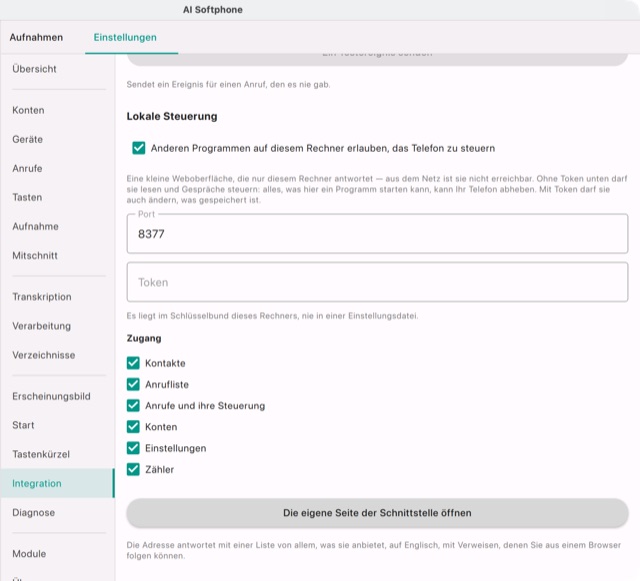Click Die eigene Seite der Schnittstelle öffnen
Screen dimensions: 640x581
[377, 513]
